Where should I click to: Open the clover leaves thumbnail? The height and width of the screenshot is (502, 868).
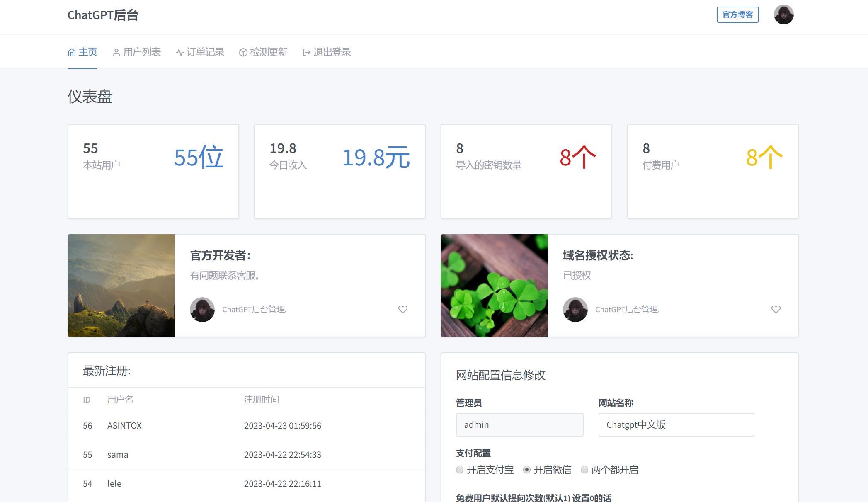tap(495, 286)
